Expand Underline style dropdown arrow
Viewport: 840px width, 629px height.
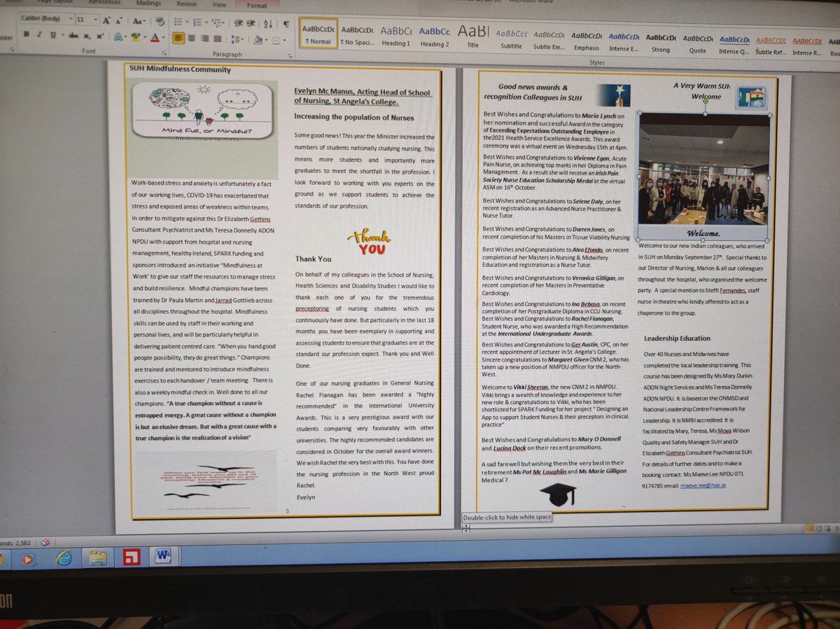click(62, 35)
